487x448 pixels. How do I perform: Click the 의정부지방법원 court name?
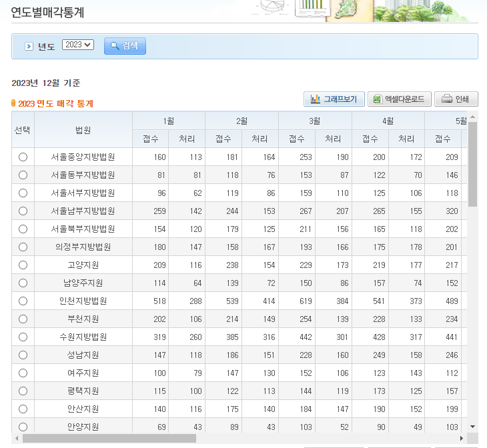tap(83, 247)
